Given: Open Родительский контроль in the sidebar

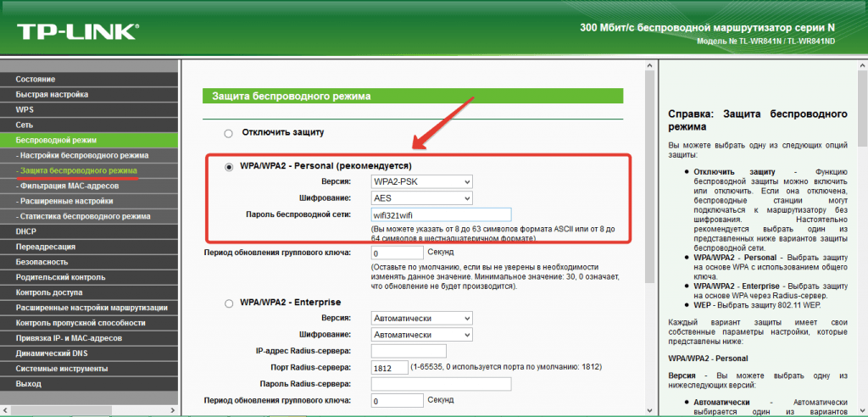Looking at the screenshot, I should pyautogui.click(x=89, y=277).
